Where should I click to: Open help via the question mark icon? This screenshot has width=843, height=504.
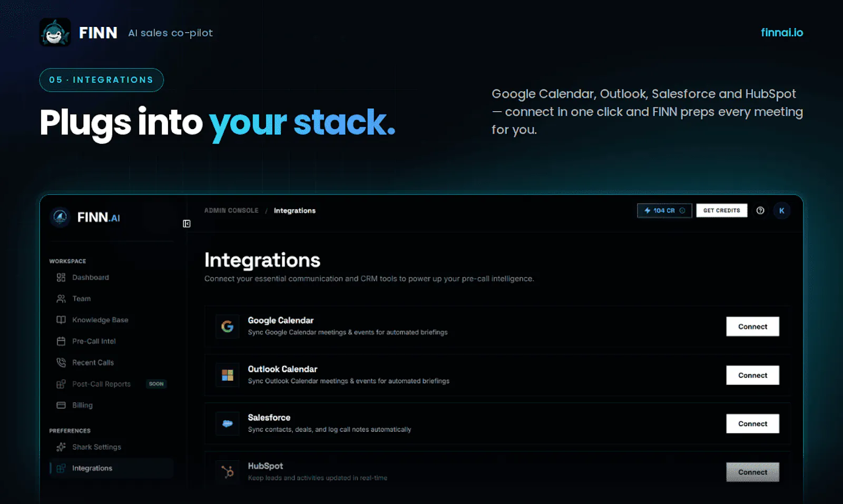[760, 211]
